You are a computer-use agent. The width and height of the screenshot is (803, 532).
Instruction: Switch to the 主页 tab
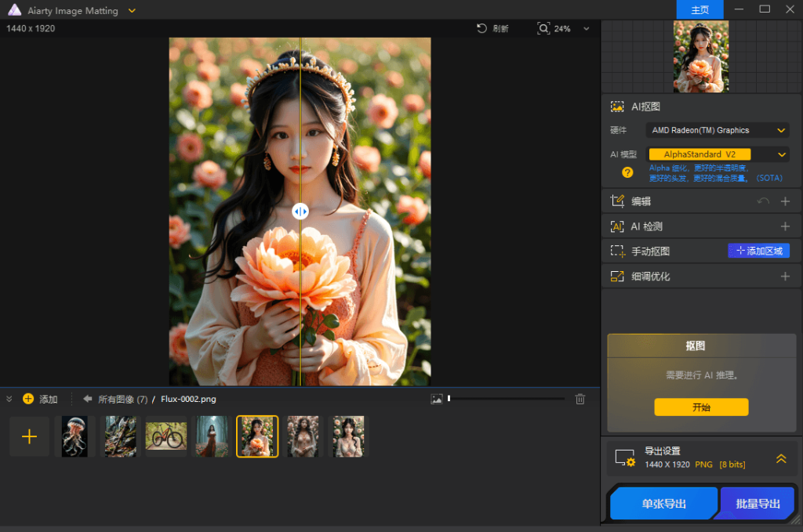pyautogui.click(x=699, y=9)
